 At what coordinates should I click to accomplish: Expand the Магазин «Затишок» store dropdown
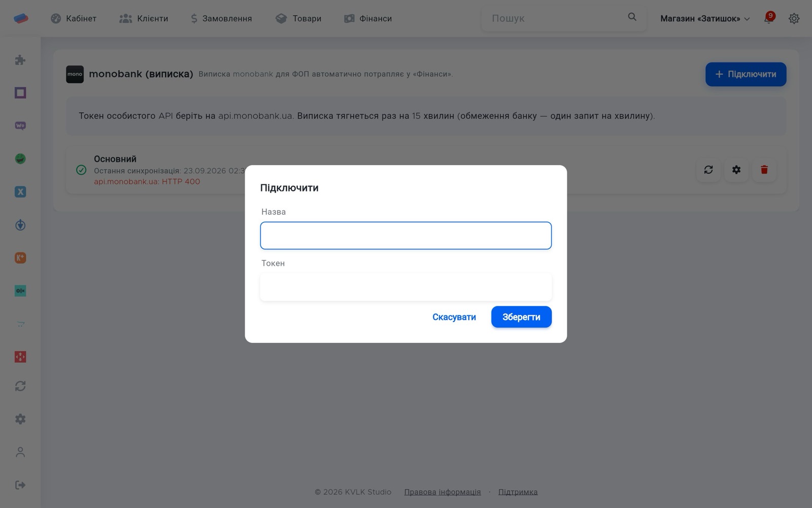(x=705, y=19)
